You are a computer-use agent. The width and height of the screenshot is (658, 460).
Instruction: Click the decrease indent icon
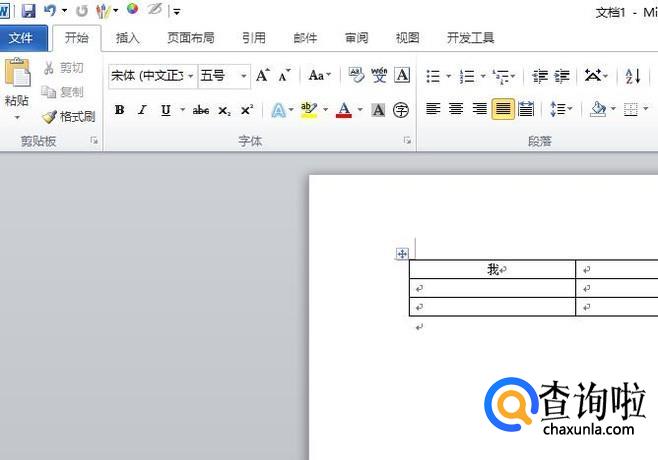click(x=540, y=76)
